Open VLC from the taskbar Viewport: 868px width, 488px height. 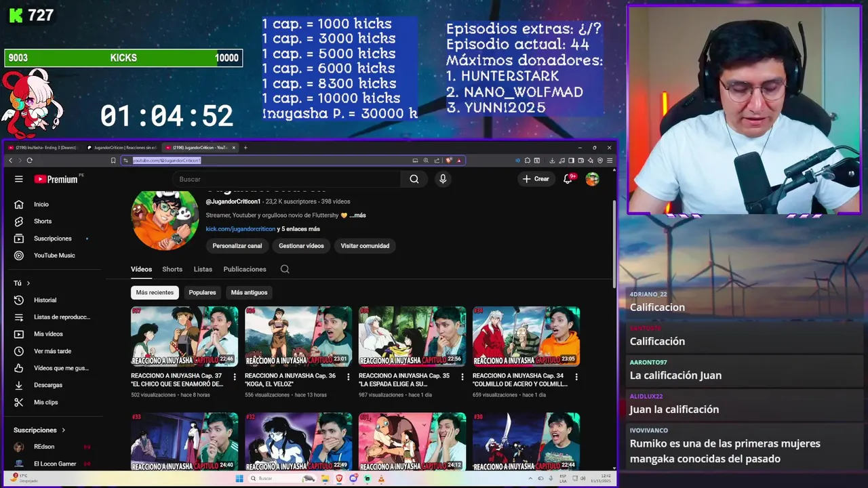pos(381,478)
